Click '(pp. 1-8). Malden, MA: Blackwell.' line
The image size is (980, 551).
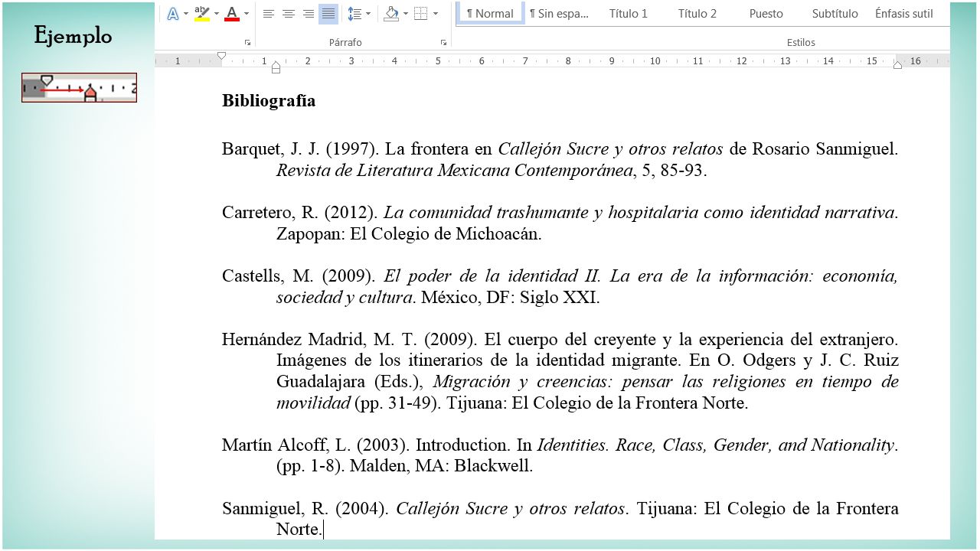coord(404,465)
